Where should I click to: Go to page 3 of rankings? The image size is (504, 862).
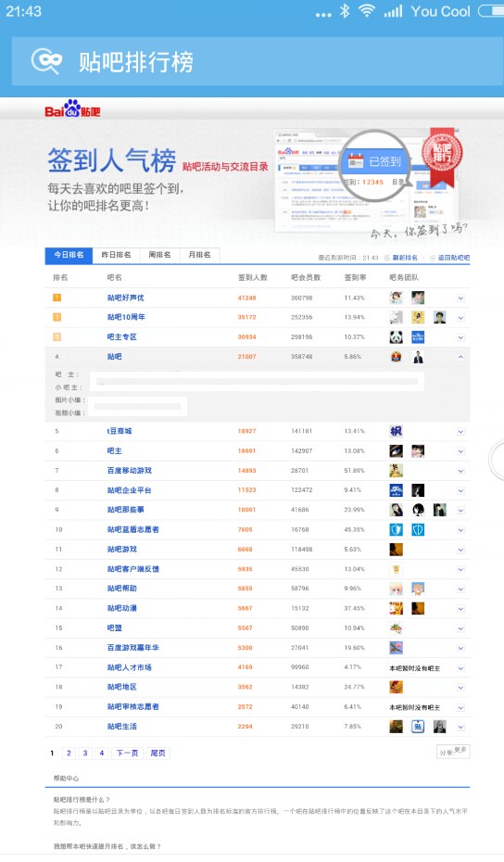(85, 754)
